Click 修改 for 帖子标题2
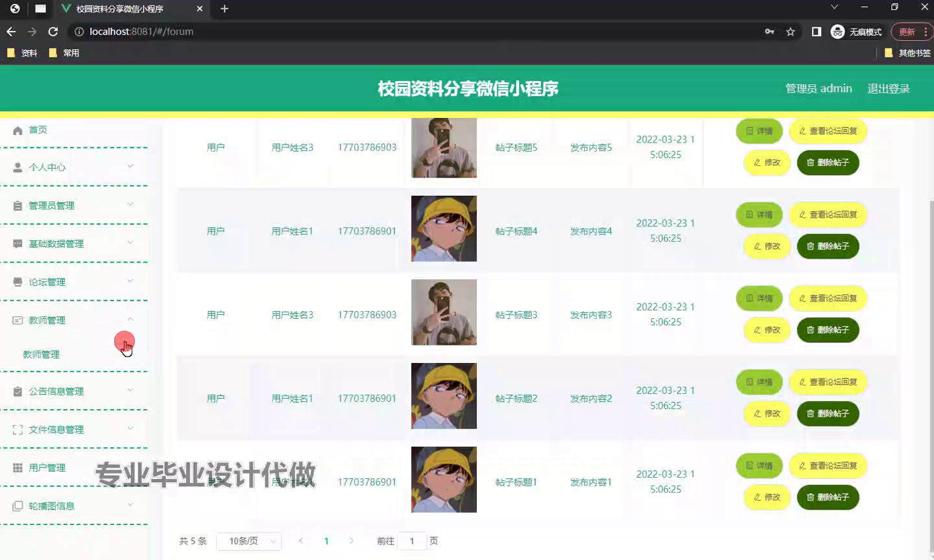 [x=767, y=414]
